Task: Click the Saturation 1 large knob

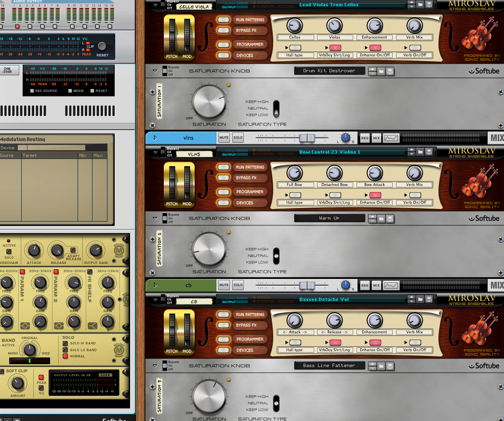Action: pos(209,102)
